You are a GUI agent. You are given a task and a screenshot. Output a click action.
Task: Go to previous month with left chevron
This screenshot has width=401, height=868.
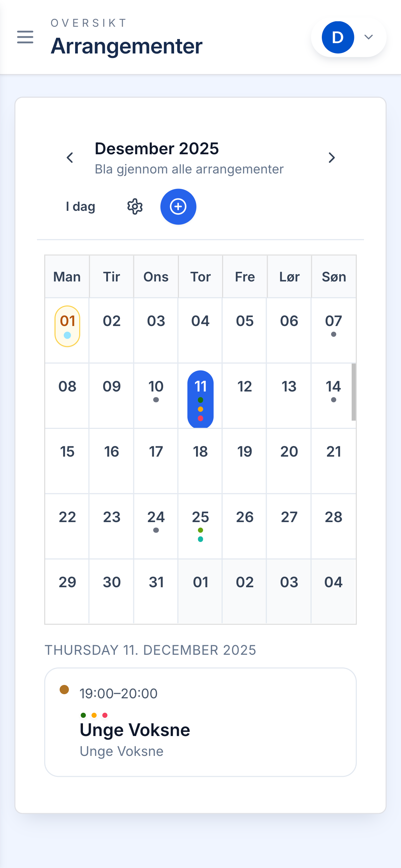pos(70,158)
